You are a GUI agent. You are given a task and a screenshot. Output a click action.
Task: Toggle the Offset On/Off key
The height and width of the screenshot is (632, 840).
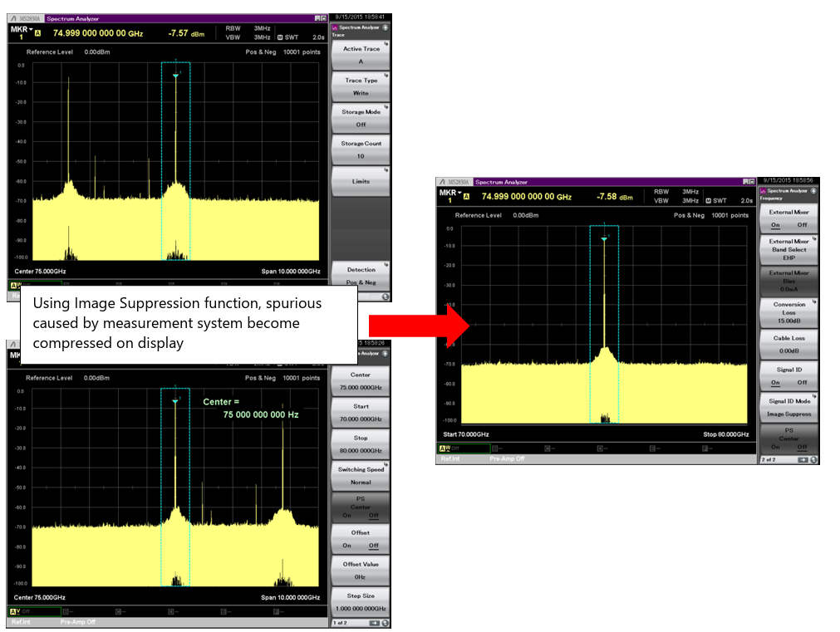360,539
